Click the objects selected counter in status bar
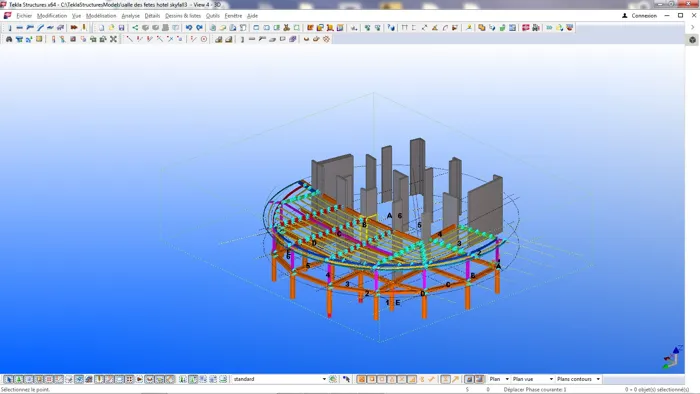Image resolution: width=700 pixels, height=394 pixels. point(656,390)
